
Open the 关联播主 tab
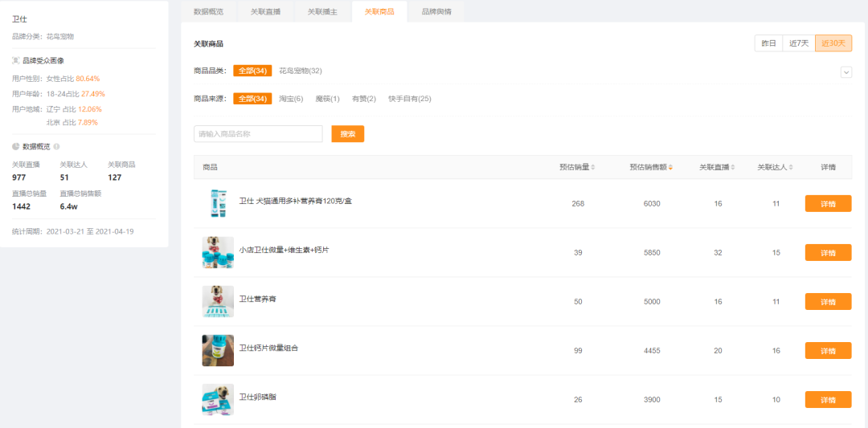(322, 11)
